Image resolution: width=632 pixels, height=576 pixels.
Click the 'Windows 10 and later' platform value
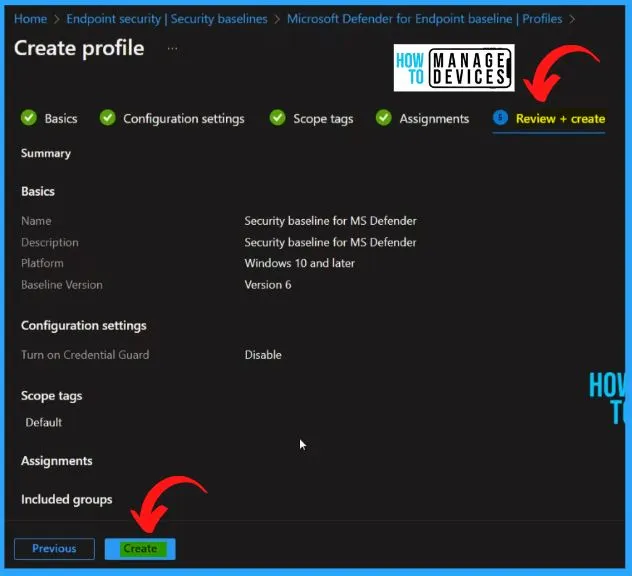pos(299,263)
